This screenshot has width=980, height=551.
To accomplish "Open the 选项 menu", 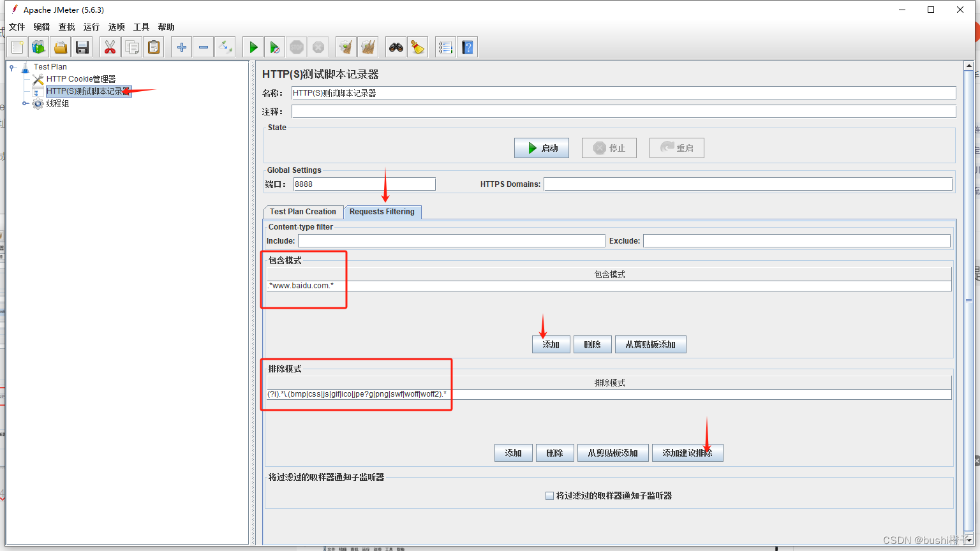I will [x=117, y=27].
